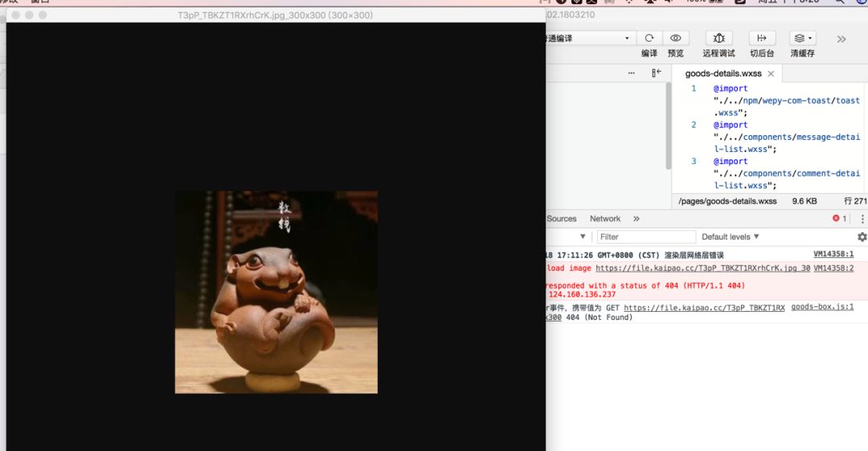Open the console context dropdown arrow
868x451 pixels.
coord(583,236)
